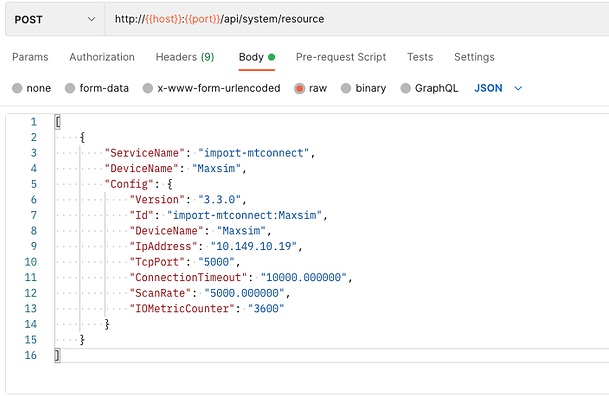Click the "DeviceName" key on line 4
This screenshot has width=609, height=396.
(141, 168)
